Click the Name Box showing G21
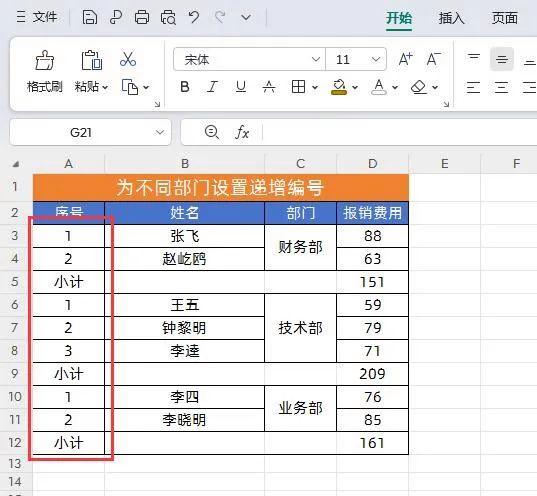The image size is (537, 496). point(81,132)
